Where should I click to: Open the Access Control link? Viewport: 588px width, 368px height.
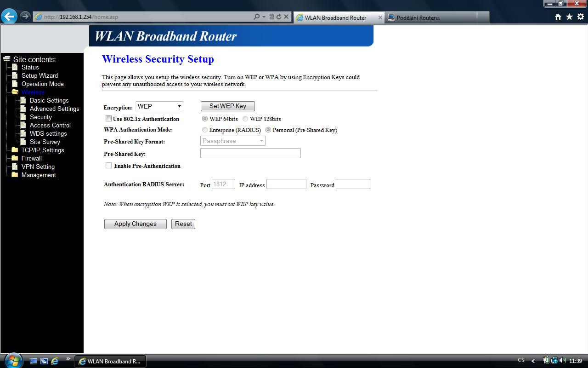pyautogui.click(x=50, y=125)
